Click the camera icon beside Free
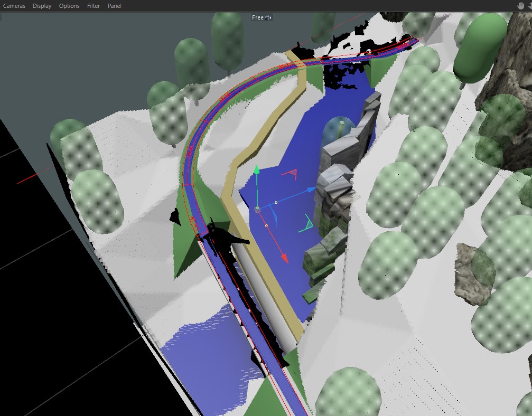The image size is (532, 416). (268, 17)
